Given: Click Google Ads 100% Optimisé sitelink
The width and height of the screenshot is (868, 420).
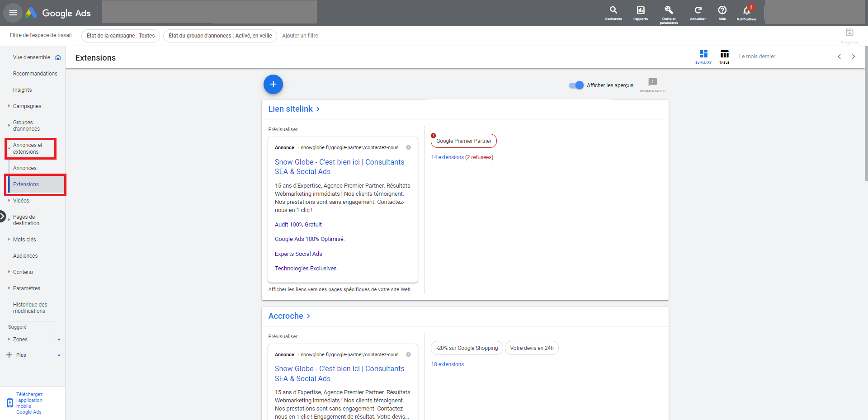Looking at the screenshot, I should pos(310,239).
